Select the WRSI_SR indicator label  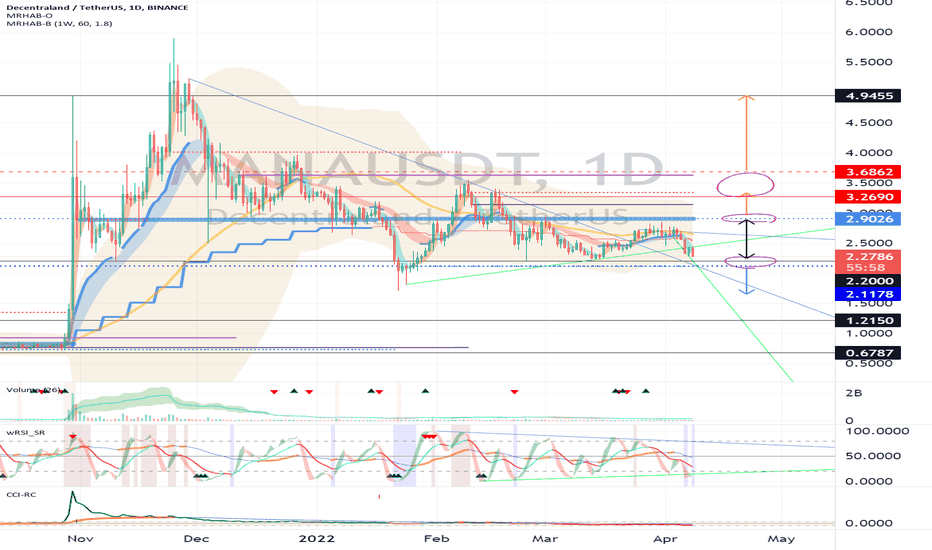click(26, 432)
